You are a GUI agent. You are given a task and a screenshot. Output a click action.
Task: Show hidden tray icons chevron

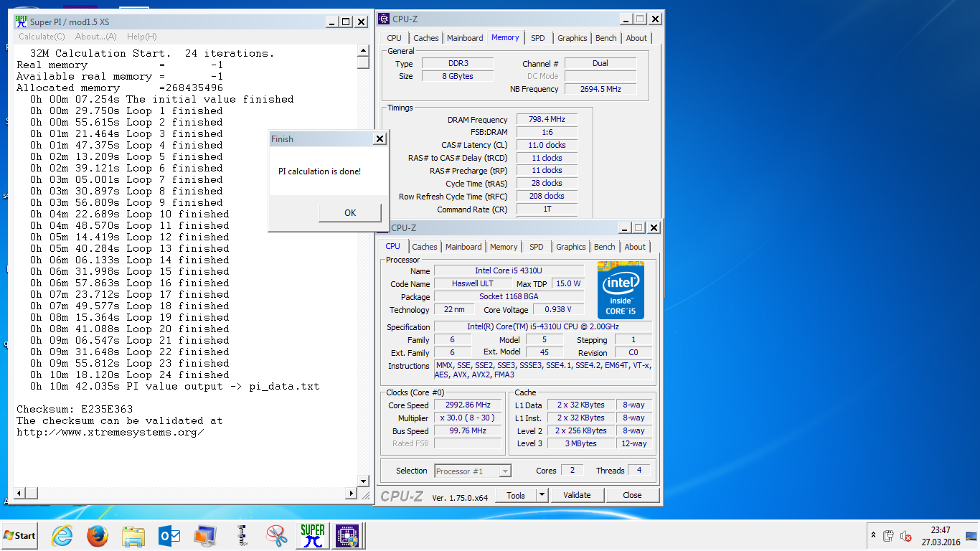pyautogui.click(x=873, y=535)
